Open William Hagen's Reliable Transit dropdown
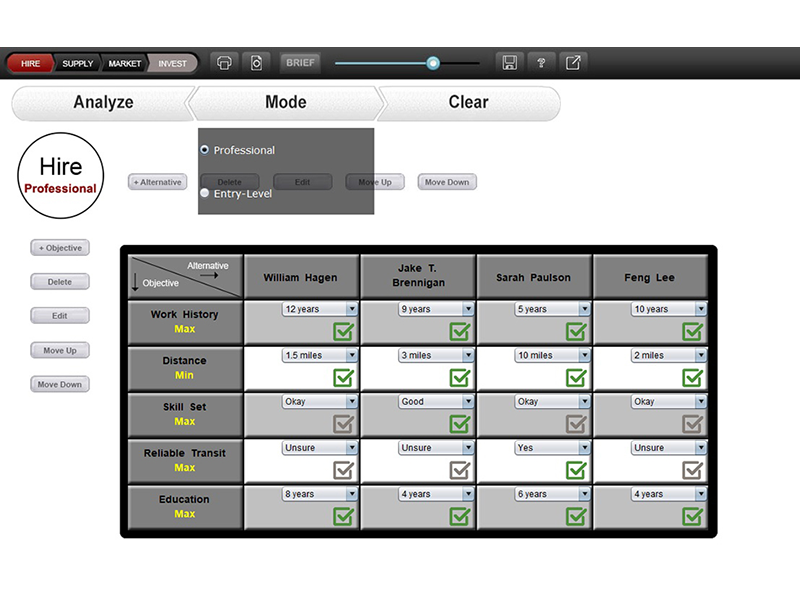 pos(320,447)
